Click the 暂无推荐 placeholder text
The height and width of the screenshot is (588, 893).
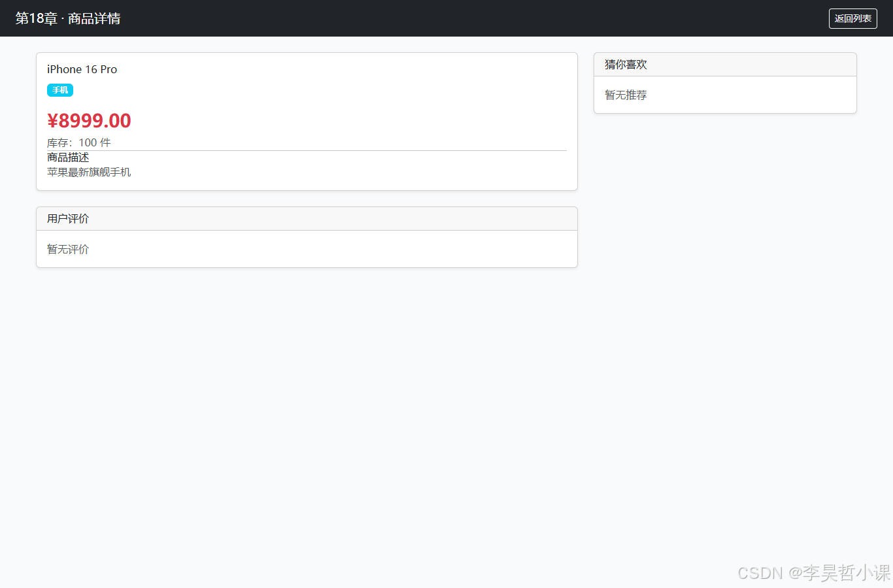[x=626, y=95]
